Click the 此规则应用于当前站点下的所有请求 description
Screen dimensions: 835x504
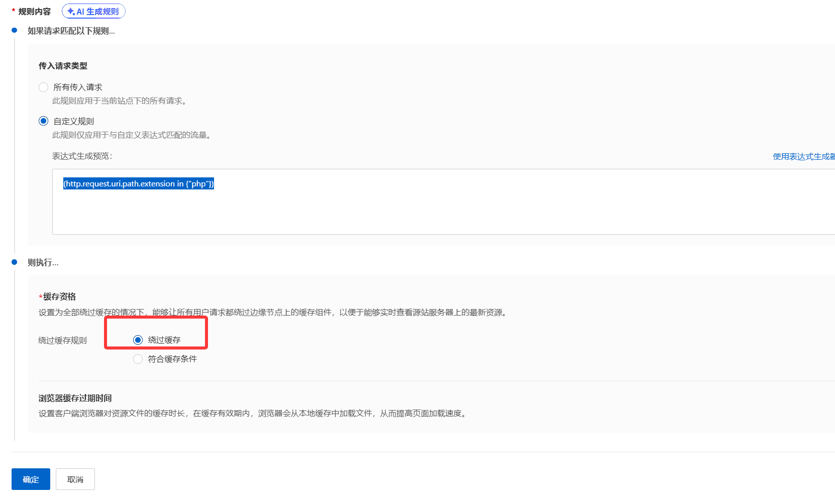click(120, 101)
